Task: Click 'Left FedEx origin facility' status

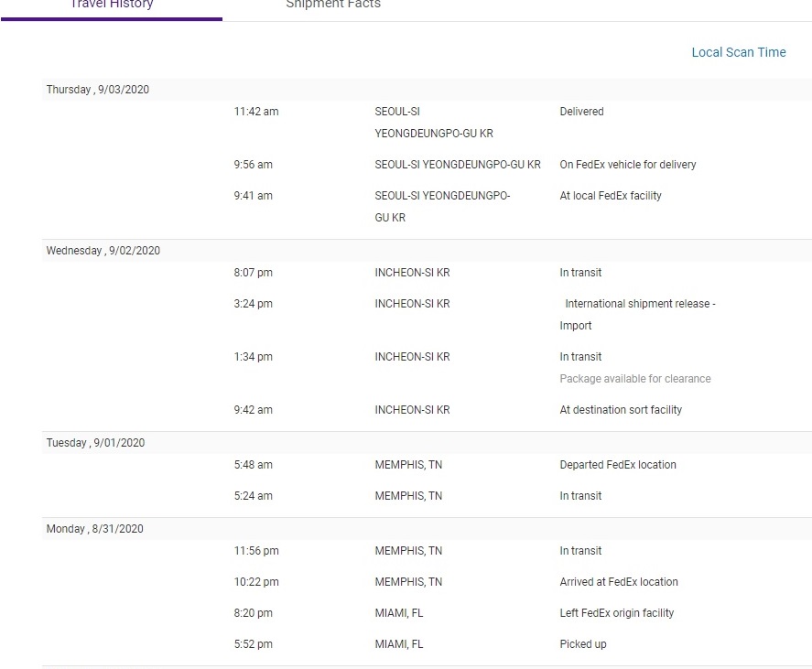Action: 616,613
